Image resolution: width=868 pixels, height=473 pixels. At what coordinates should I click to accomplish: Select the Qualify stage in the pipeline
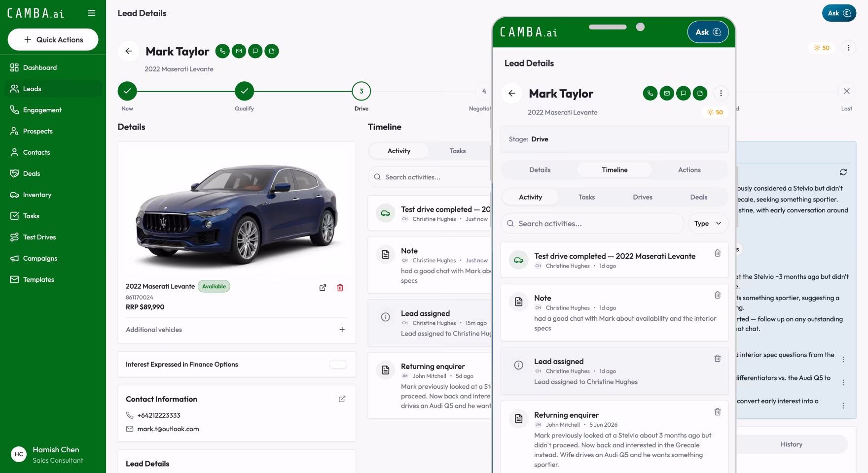click(x=244, y=91)
